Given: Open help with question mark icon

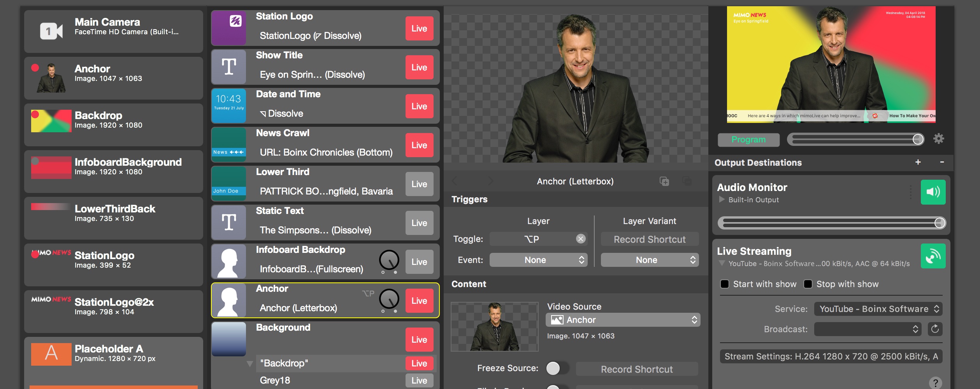Looking at the screenshot, I should pyautogui.click(x=935, y=383).
